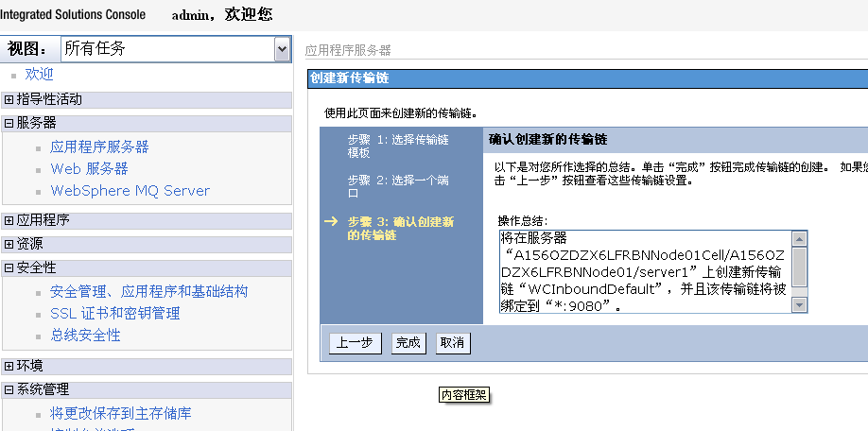The width and height of the screenshot is (868, 431).
Task: Open 总线安全性 link
Action: point(85,336)
